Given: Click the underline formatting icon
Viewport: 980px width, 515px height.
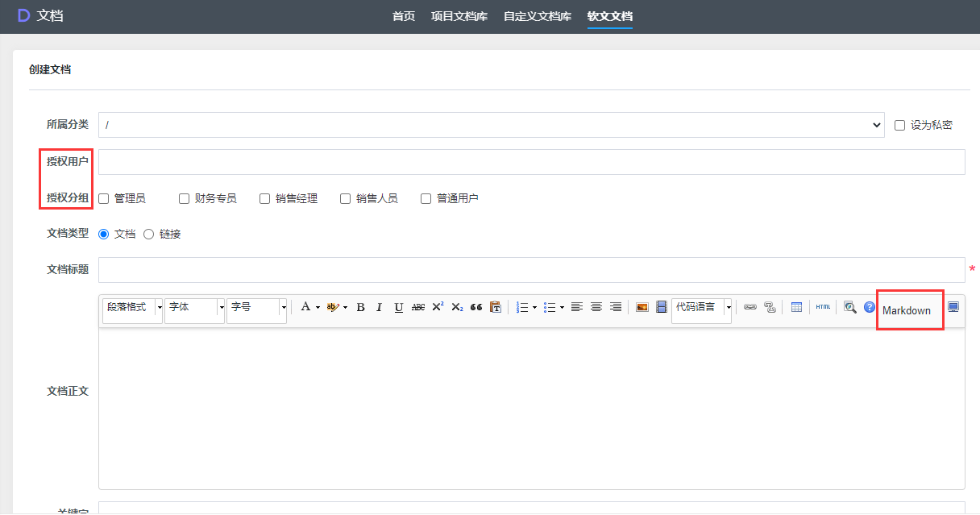Looking at the screenshot, I should pos(398,307).
